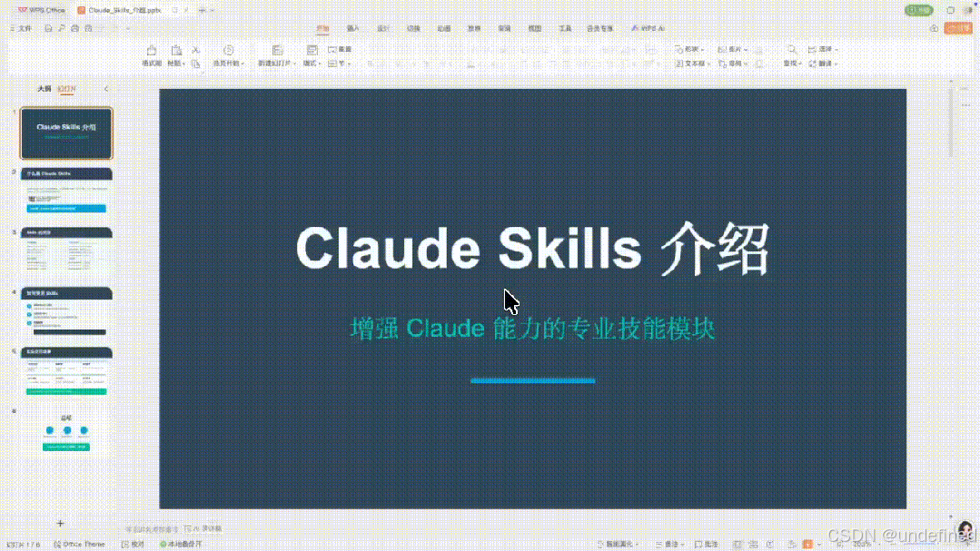Select the 视图 View ribbon tab

[535, 29]
